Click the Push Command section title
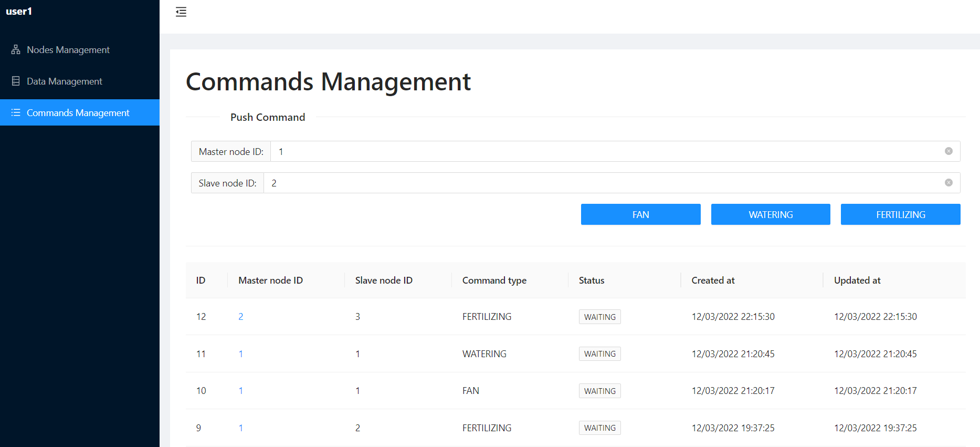 tap(268, 117)
